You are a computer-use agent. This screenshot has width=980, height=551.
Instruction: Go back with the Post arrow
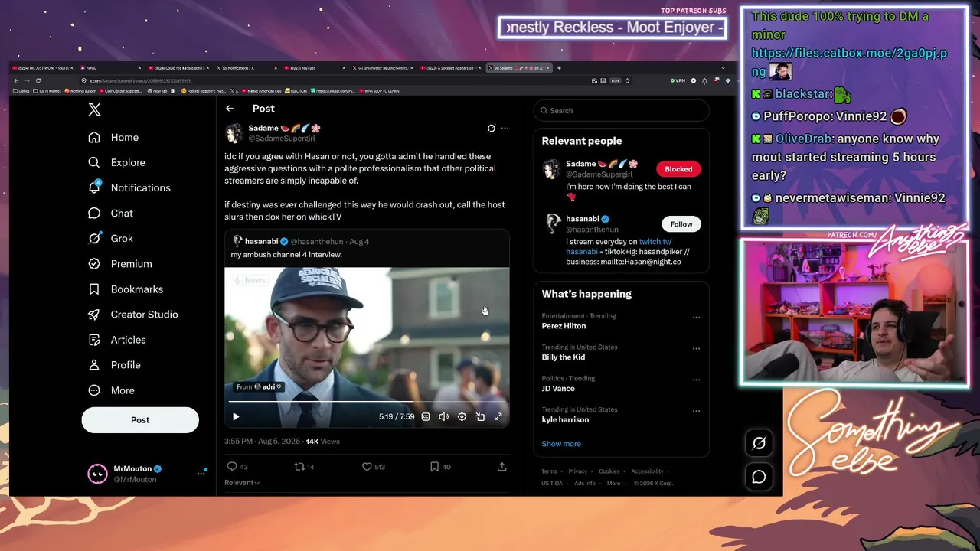(x=230, y=109)
